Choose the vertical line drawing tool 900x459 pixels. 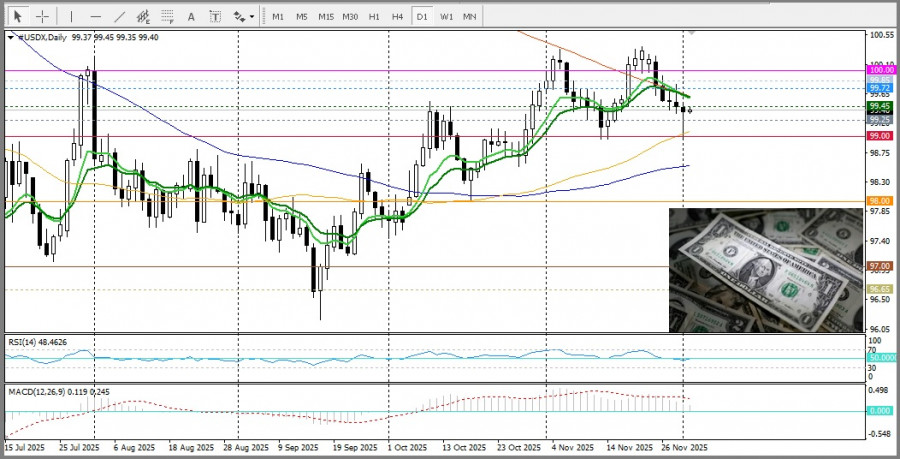click(71, 17)
